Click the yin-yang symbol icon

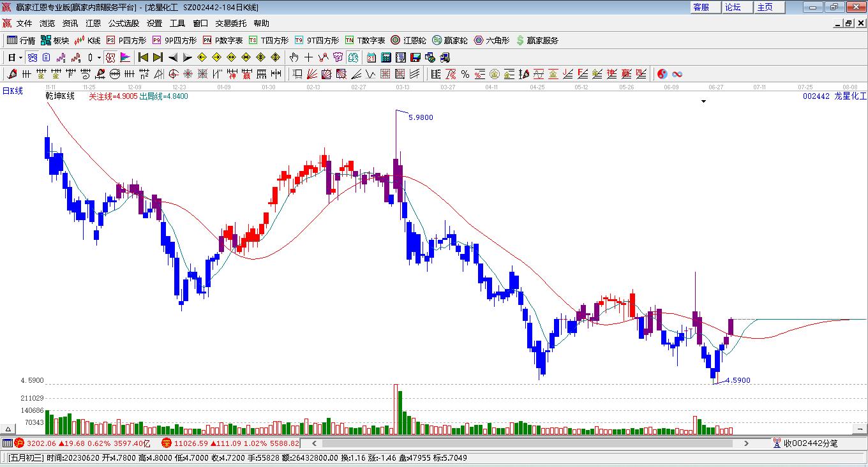662,74
